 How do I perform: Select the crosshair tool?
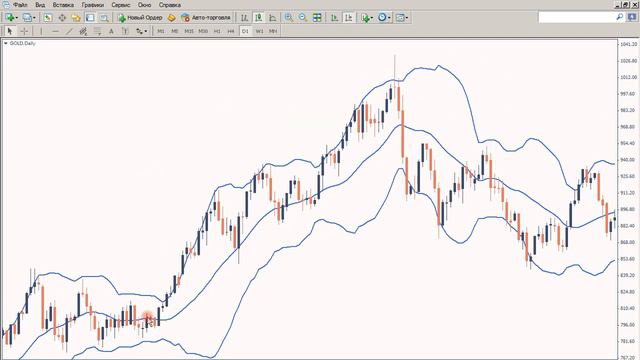point(24,31)
